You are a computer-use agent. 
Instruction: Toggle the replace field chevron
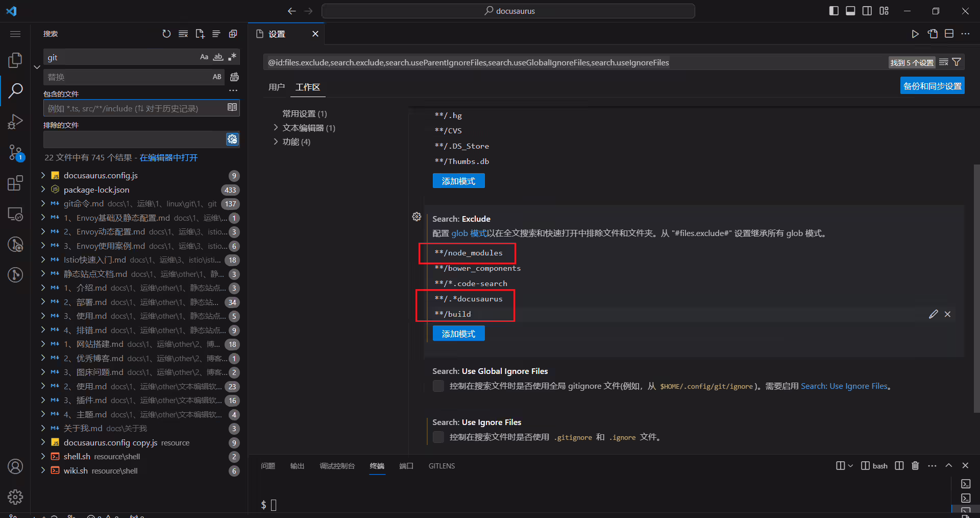click(37, 67)
